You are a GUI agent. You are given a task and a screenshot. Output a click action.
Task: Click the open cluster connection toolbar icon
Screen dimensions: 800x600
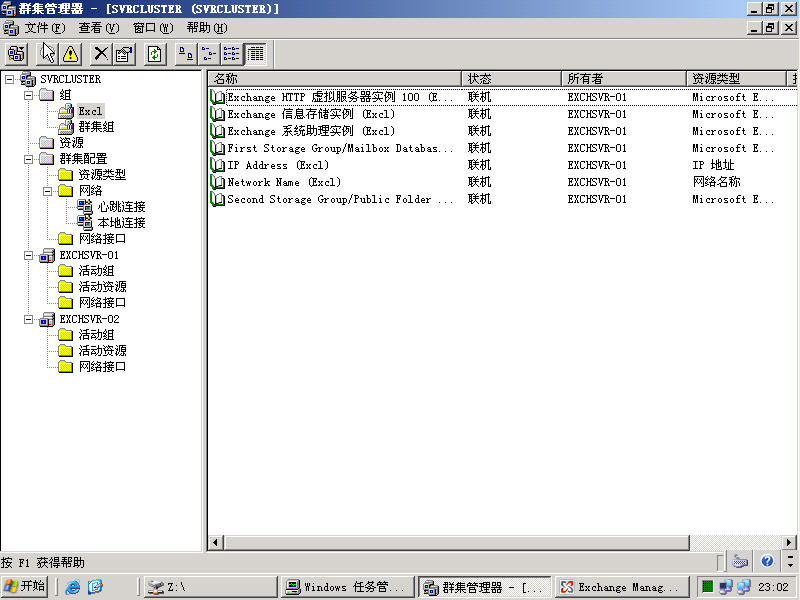pos(17,54)
